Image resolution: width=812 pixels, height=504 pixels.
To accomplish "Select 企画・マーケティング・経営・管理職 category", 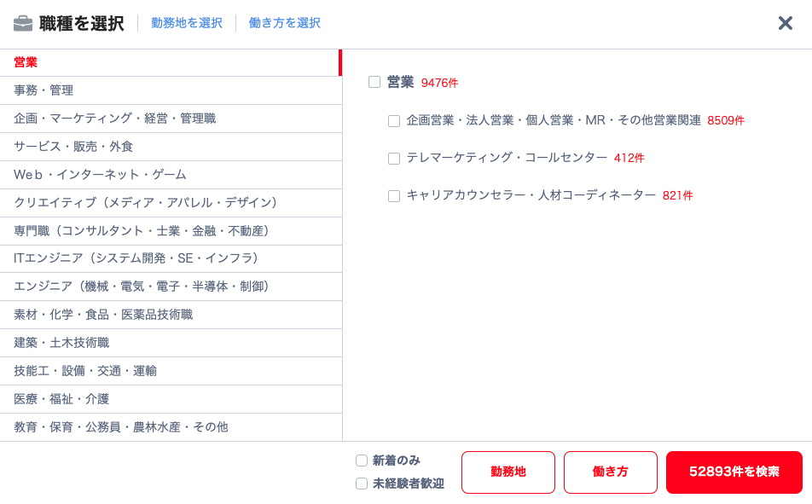I will click(171, 119).
